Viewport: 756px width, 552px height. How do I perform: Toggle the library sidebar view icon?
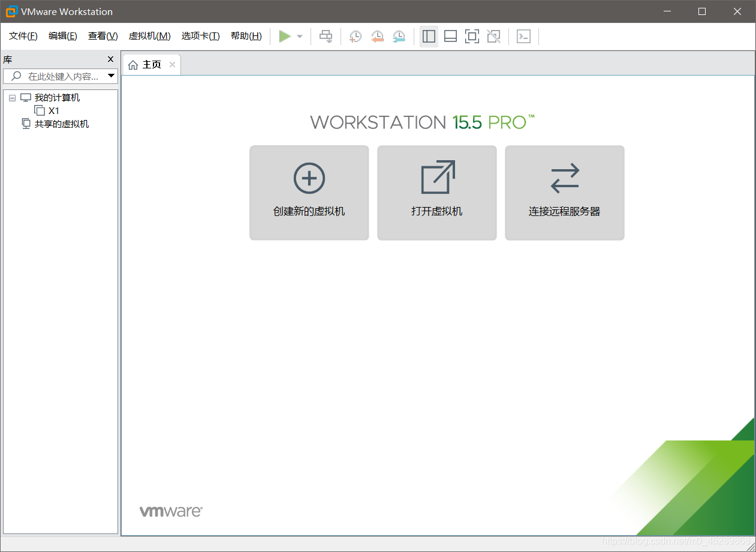tap(429, 37)
